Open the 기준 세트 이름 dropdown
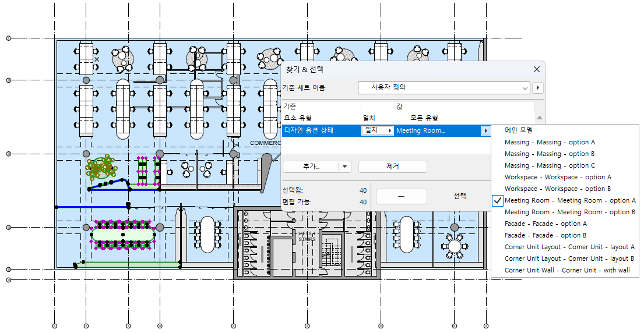Screen dimensions: 644x333 click(444, 88)
